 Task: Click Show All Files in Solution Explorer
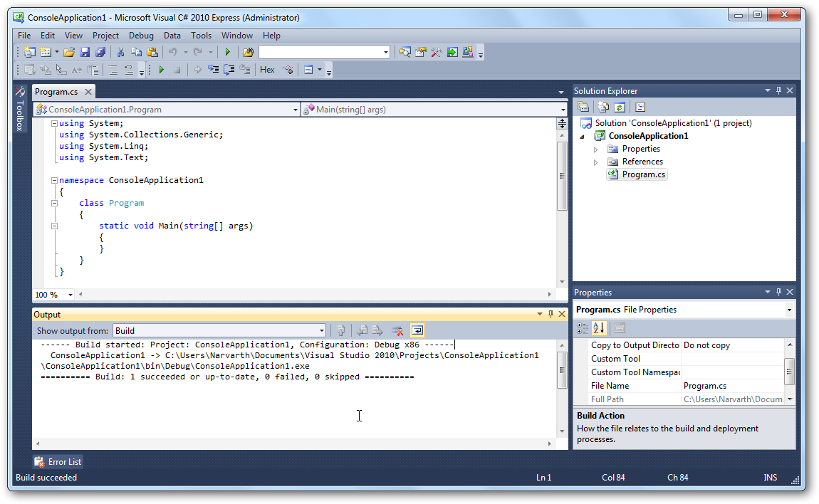[604, 107]
